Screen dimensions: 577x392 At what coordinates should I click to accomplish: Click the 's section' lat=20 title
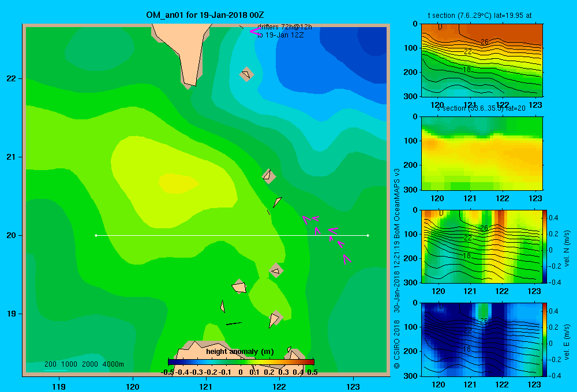pos(481,108)
